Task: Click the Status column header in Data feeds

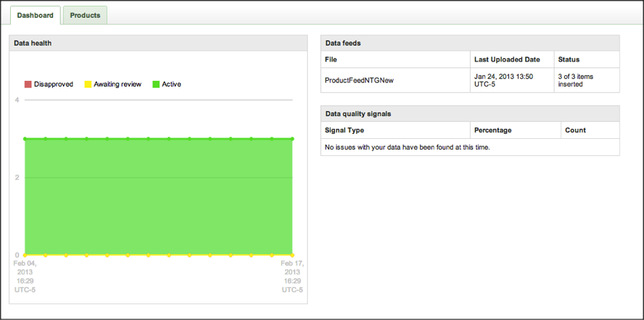Action: (569, 59)
